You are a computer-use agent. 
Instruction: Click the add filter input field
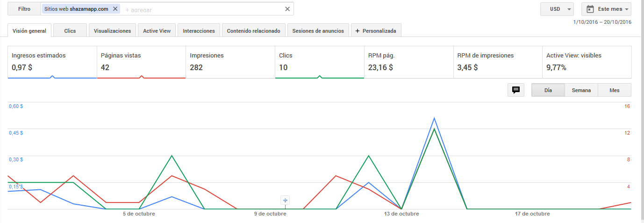203,9
